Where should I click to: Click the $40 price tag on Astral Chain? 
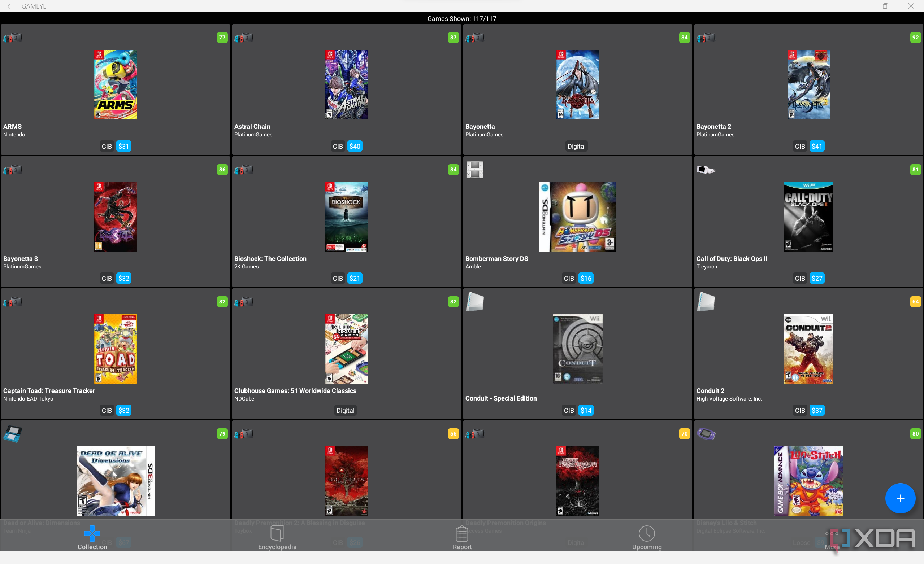point(355,147)
